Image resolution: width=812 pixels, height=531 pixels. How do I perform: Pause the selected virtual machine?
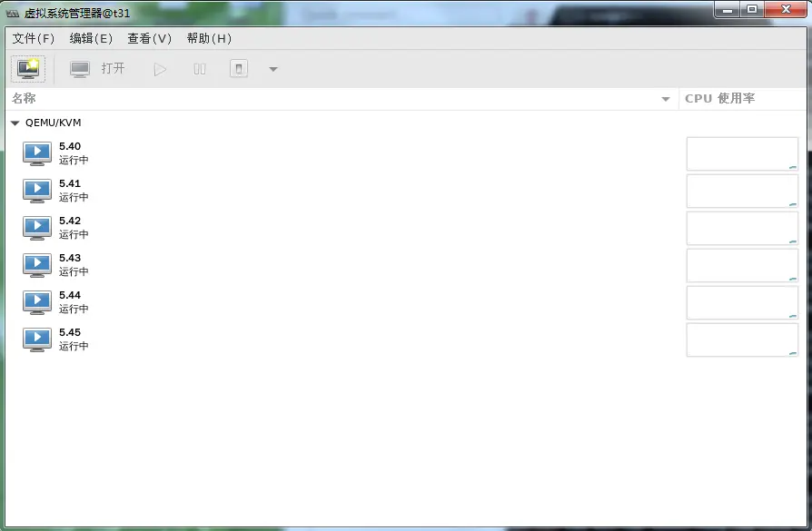(200, 69)
